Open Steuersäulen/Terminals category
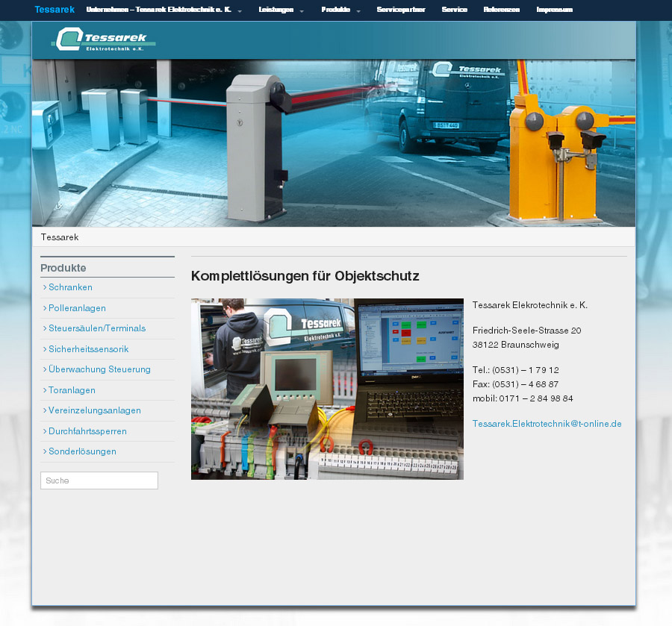Viewport: 672px width, 626px height. click(97, 328)
